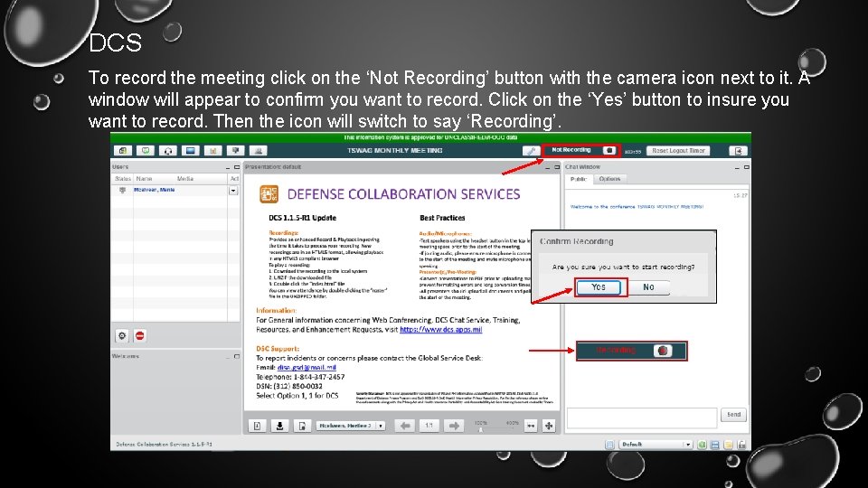Click the red no-entry icon in the Users panel
This screenshot has width=868, height=488.
tap(140, 336)
